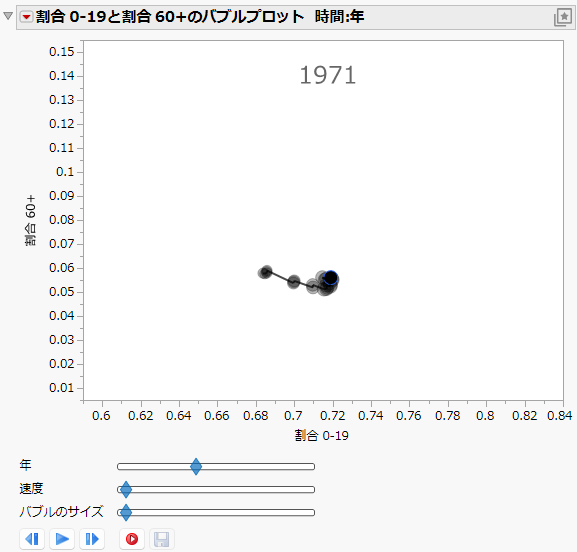Select the trail bubble near 0.7

tap(293, 282)
